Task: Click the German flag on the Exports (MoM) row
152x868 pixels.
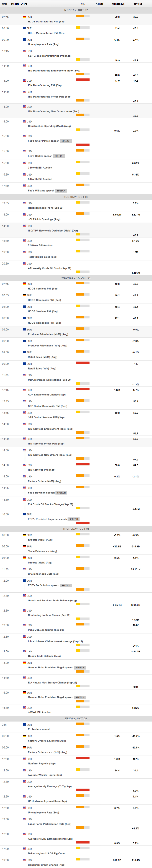Action: coord(25,535)
